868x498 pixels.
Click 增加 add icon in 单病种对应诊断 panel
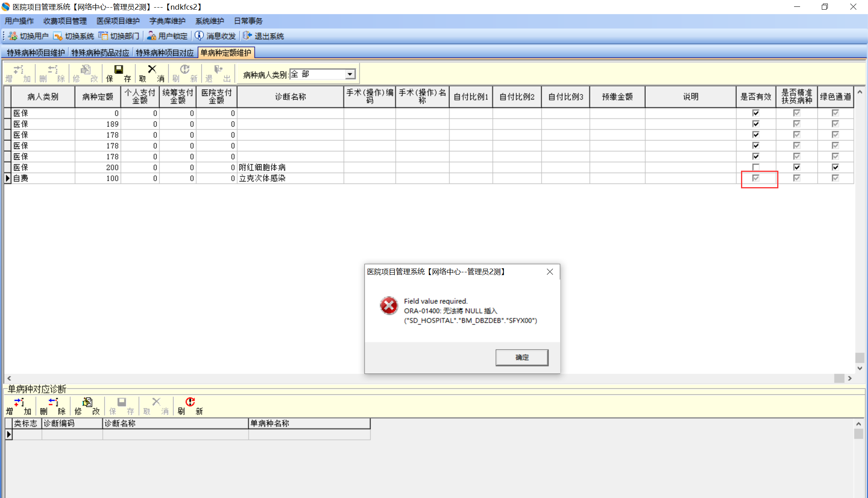(18, 402)
